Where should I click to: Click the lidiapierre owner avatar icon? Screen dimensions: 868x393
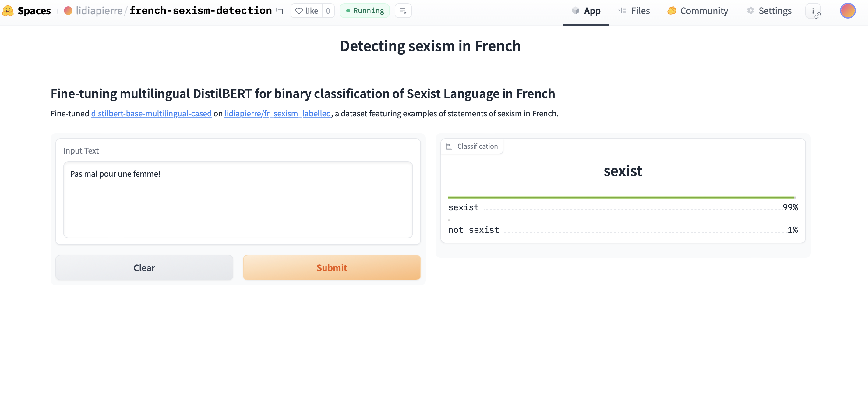(x=68, y=11)
